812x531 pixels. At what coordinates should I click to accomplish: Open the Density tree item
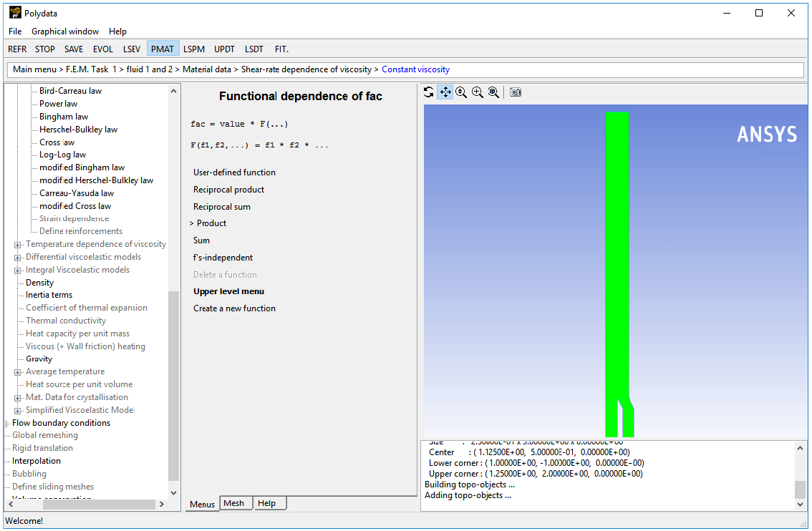click(x=40, y=283)
